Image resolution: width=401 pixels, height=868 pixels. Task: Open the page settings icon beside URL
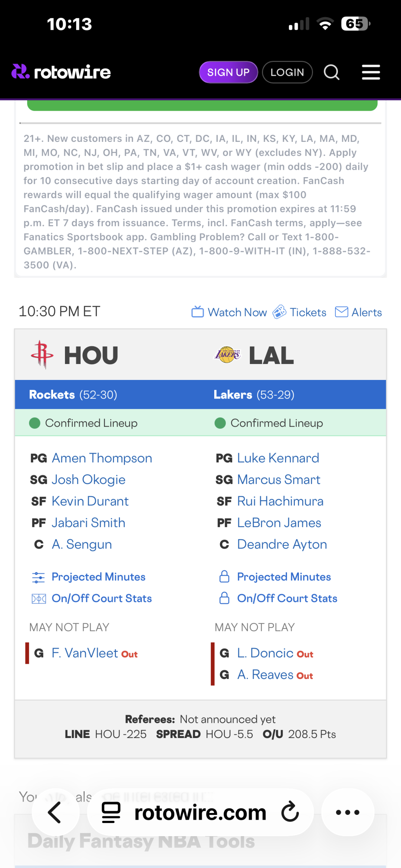(111, 812)
